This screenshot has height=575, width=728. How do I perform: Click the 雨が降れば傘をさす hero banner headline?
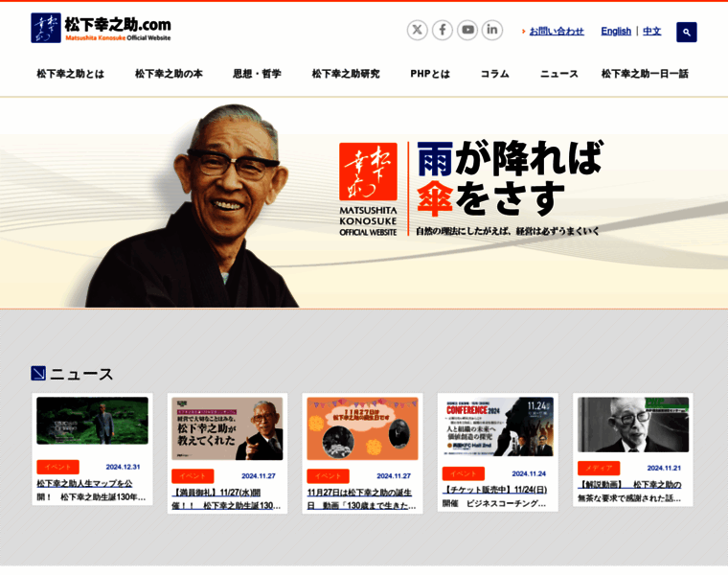(510, 178)
